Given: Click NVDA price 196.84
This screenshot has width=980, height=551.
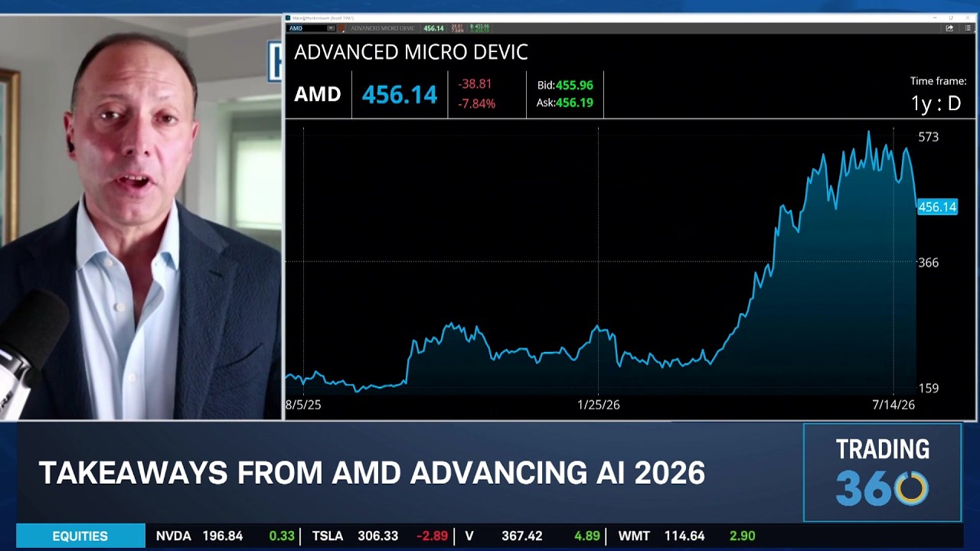Looking at the screenshot, I should pos(223,536).
